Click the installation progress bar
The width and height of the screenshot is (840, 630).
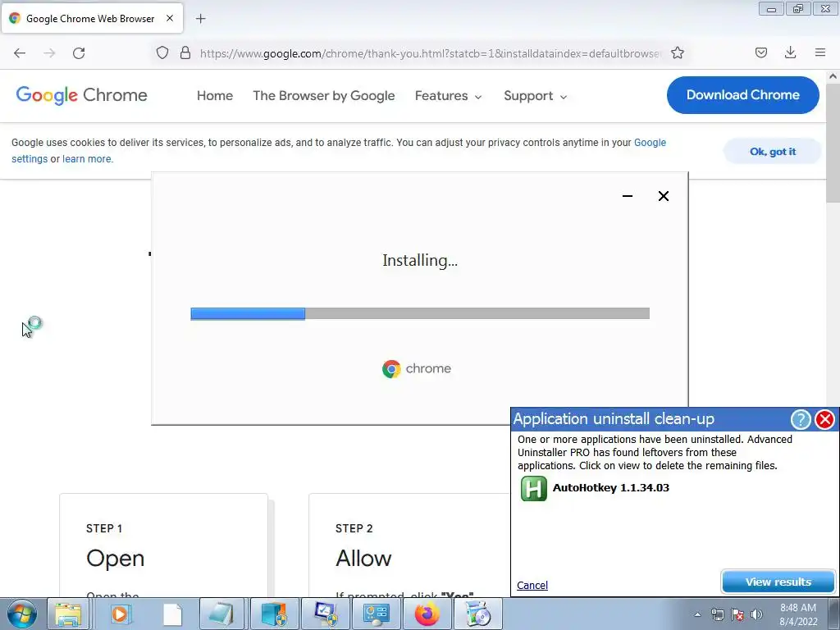(x=420, y=313)
